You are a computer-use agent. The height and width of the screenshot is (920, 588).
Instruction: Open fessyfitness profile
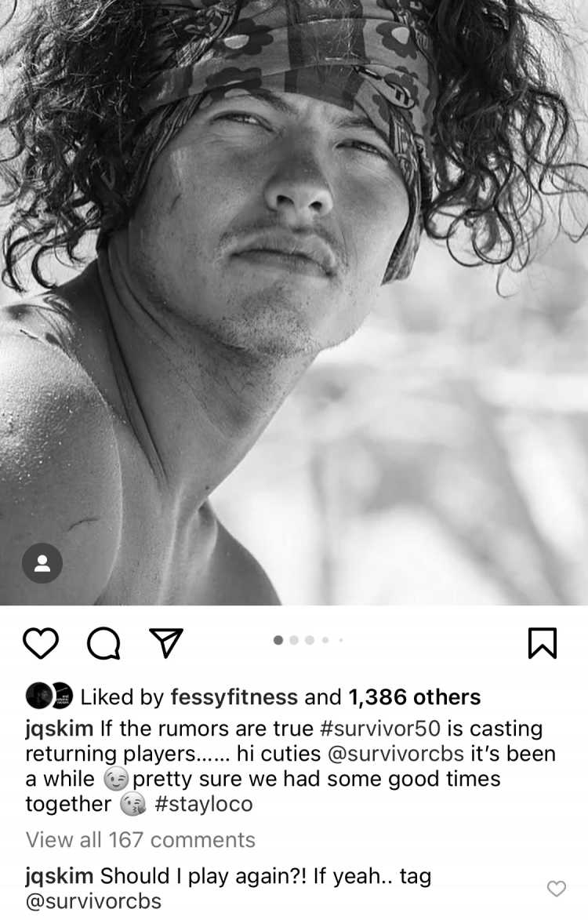pos(234,696)
